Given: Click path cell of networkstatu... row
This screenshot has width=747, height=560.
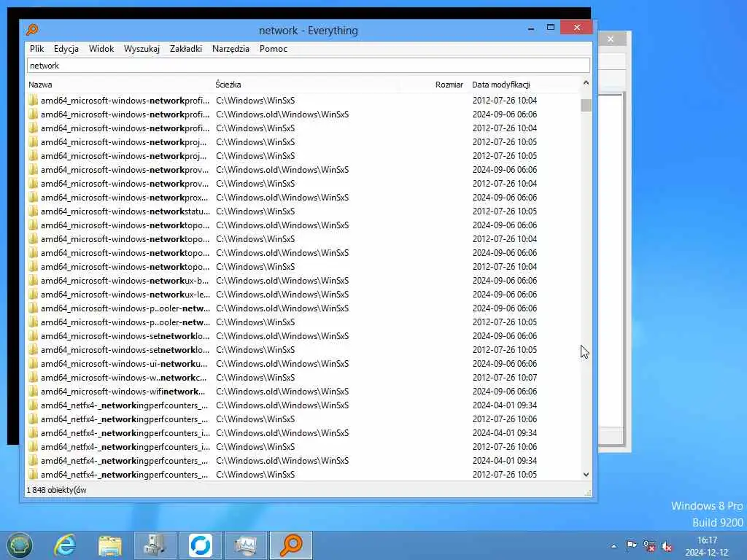Looking at the screenshot, I should tap(255, 211).
